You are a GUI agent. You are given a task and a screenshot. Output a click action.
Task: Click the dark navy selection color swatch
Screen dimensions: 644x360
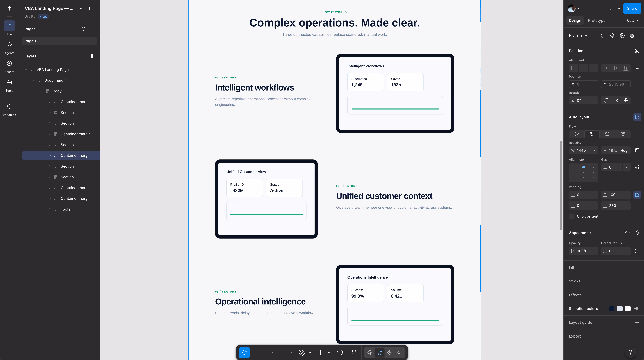(x=612, y=309)
